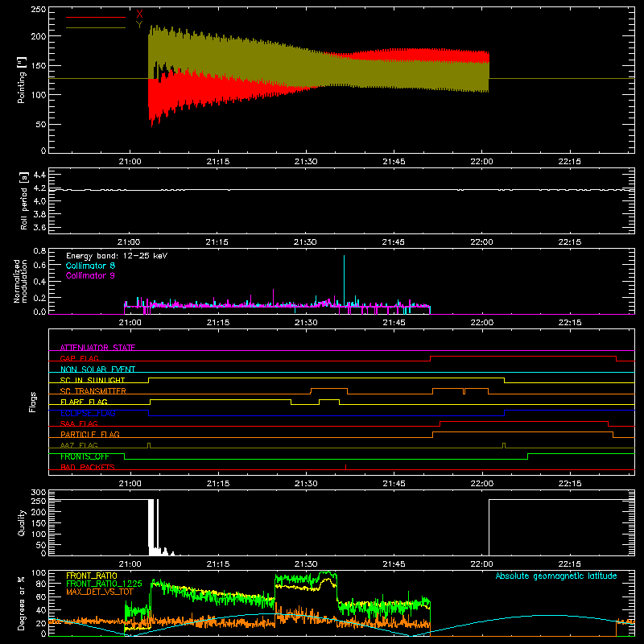Click the 'Degrees or %' axis title
The height and width of the screenshot is (644, 644).
coord(22,603)
